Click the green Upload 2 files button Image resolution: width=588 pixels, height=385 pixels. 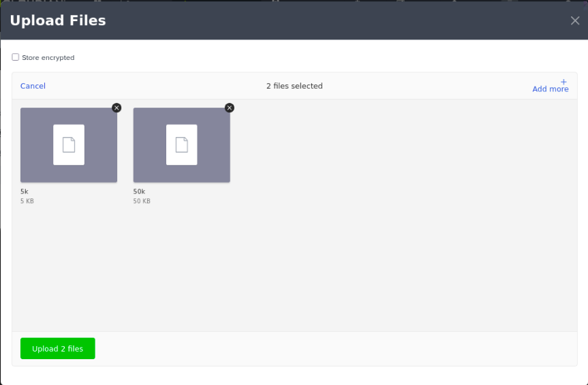click(x=58, y=348)
